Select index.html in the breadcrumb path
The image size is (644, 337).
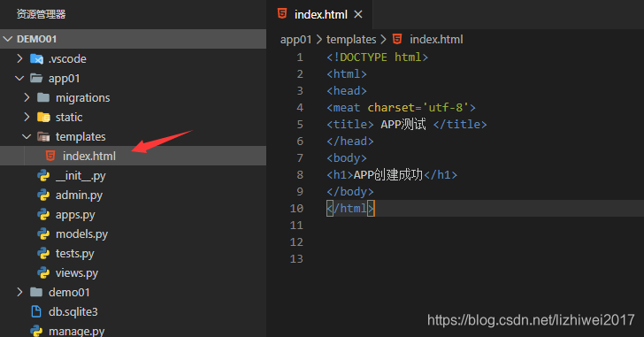(436, 40)
